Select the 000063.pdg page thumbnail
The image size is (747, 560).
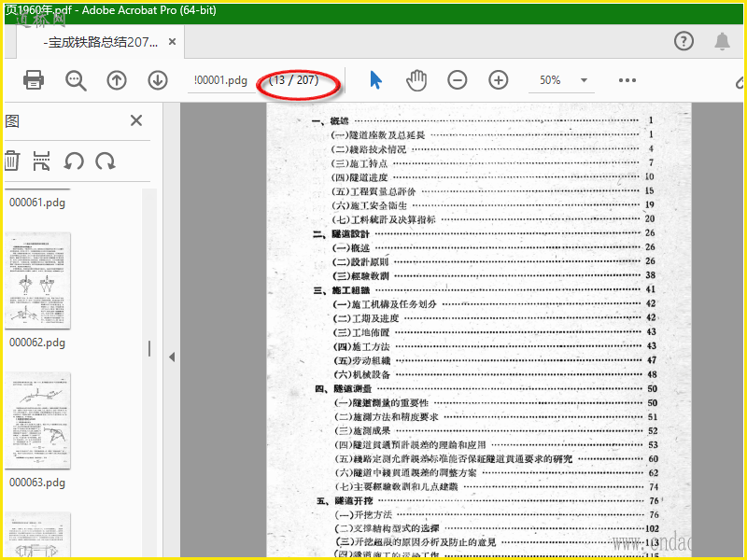tap(37, 421)
